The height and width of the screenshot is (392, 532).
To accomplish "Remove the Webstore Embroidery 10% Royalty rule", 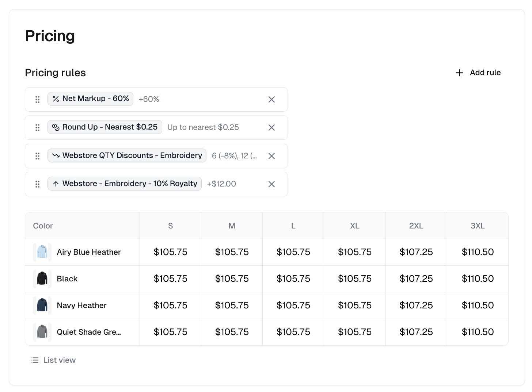I will [271, 184].
